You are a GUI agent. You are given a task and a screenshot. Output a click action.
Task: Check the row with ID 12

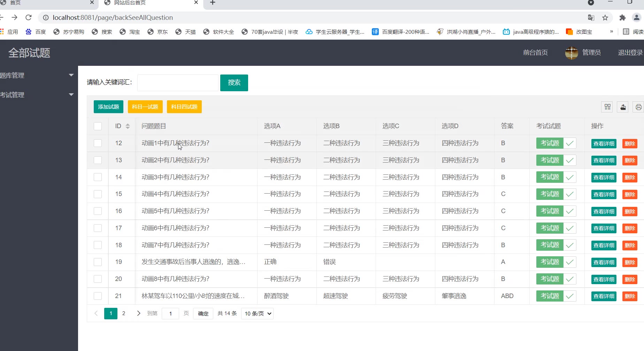(x=98, y=143)
